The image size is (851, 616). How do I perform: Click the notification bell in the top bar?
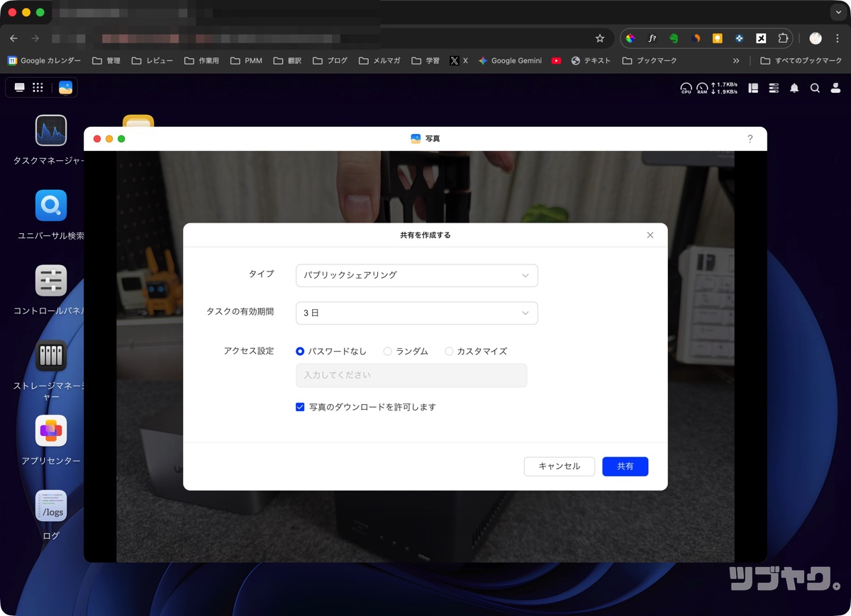[794, 88]
